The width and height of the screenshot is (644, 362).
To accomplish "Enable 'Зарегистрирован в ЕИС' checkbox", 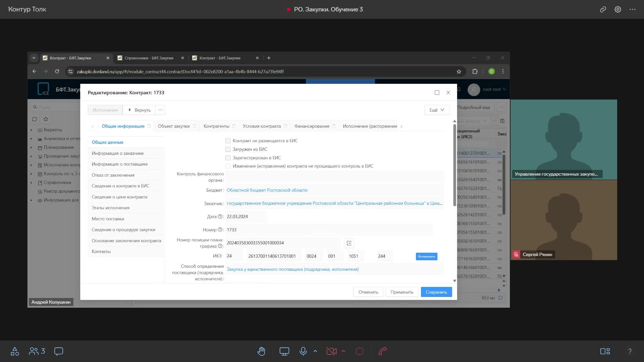I will pyautogui.click(x=228, y=158).
